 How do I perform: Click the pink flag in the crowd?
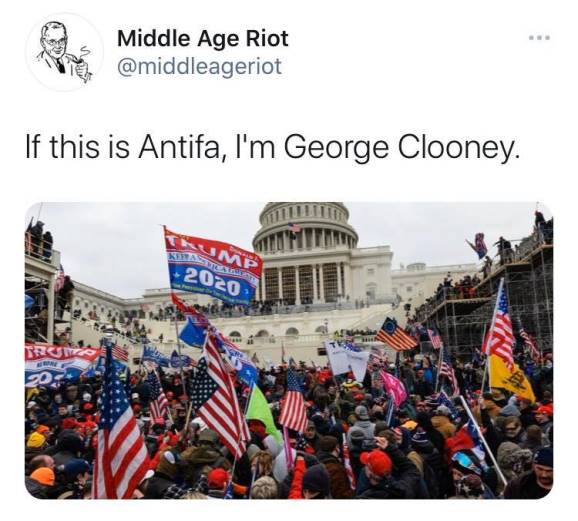[x=394, y=387]
